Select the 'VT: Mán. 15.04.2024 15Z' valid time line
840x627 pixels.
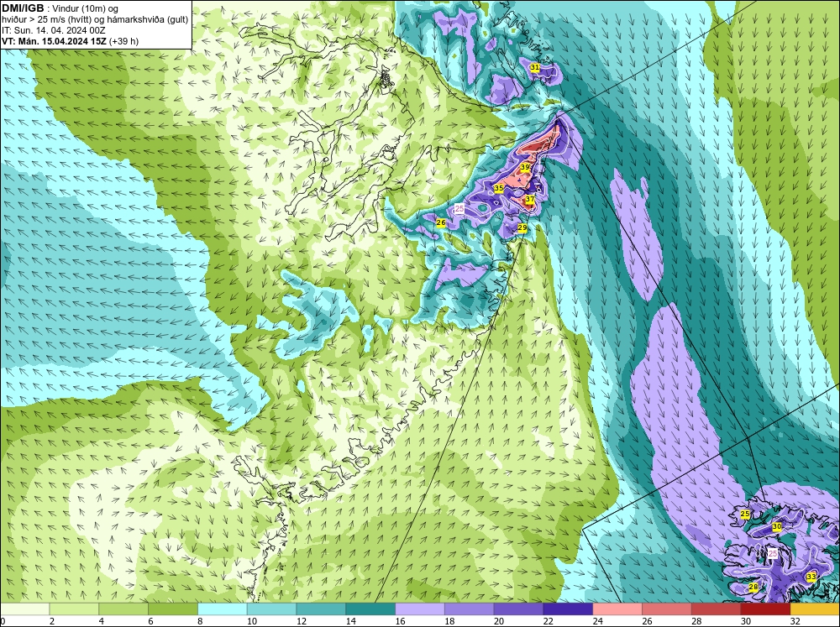54,41
